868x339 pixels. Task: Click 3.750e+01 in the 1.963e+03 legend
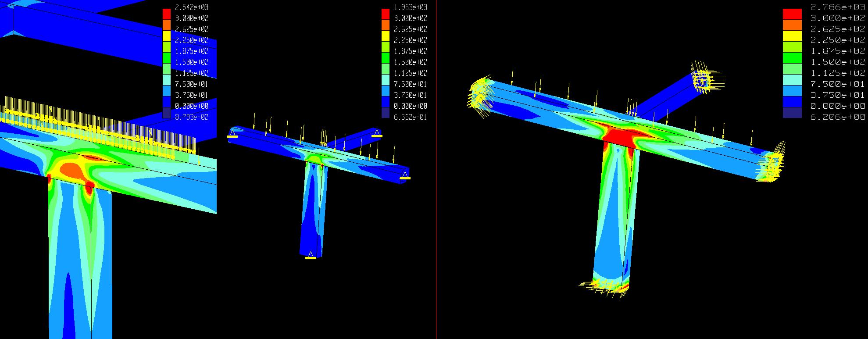tap(410, 95)
